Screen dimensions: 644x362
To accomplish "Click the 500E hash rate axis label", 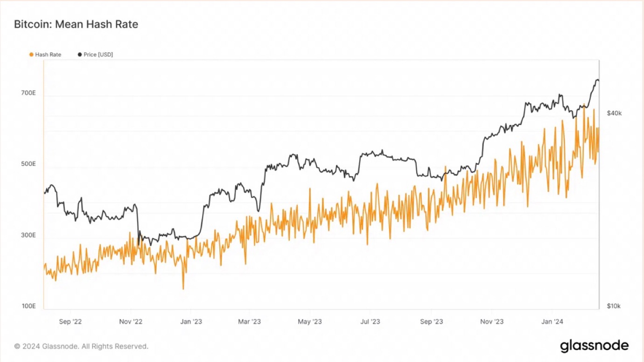I will (x=28, y=164).
